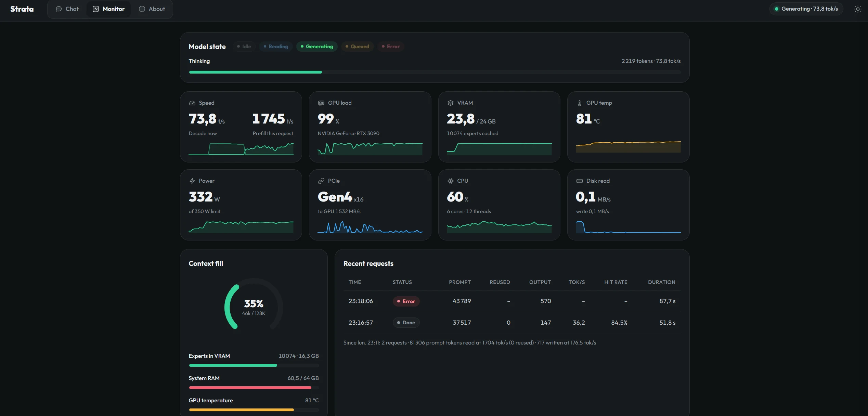This screenshot has width=868, height=416.
Task: Click the About info circle icon
Action: click(x=142, y=9)
